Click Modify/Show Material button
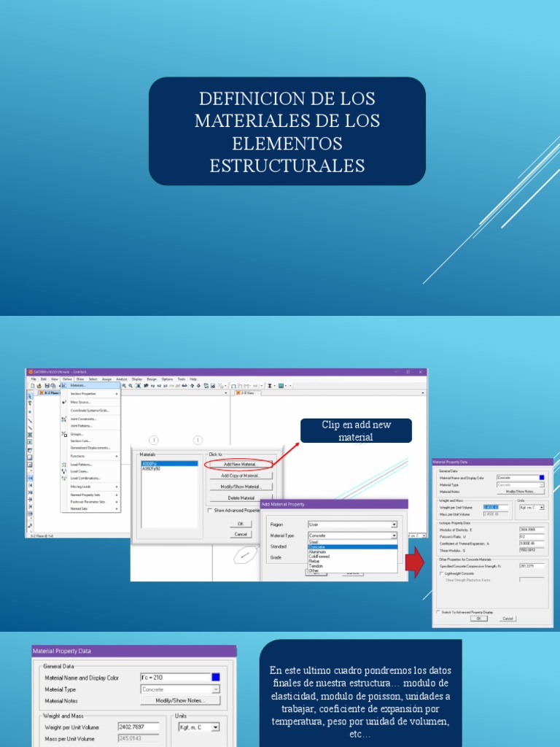 point(241,487)
